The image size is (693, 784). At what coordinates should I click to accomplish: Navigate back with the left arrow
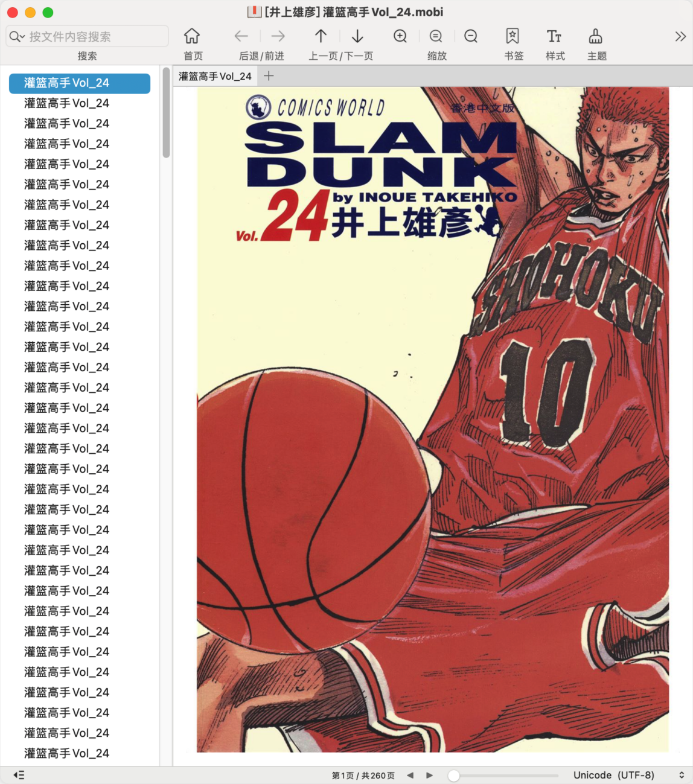tap(241, 36)
